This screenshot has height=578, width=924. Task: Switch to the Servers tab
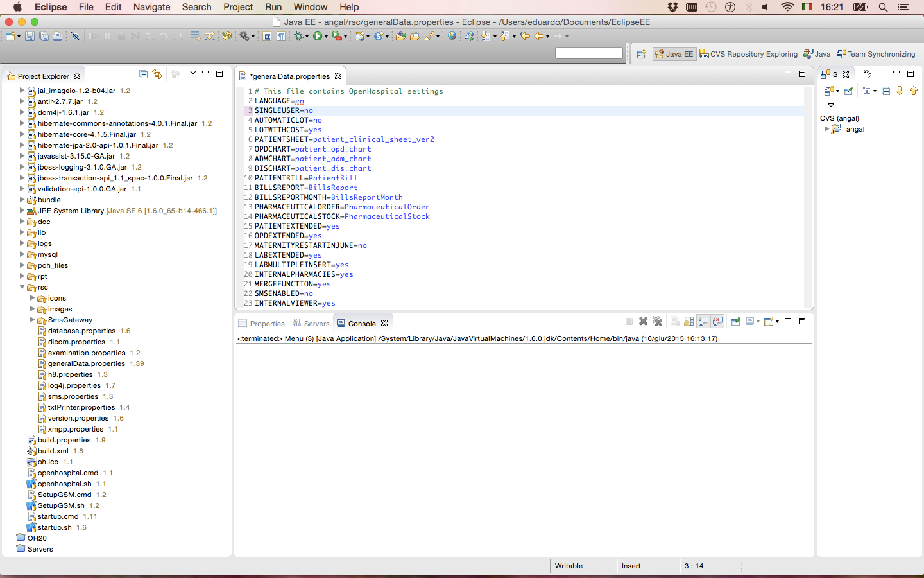pos(311,324)
